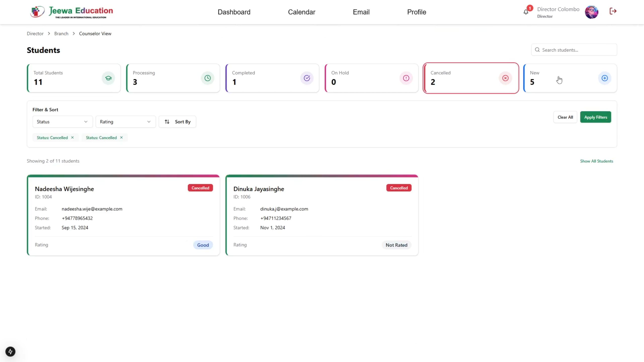Click the checkmark icon on the Completed card
Viewport: 644px width, 362px height.
pyautogui.click(x=306, y=78)
